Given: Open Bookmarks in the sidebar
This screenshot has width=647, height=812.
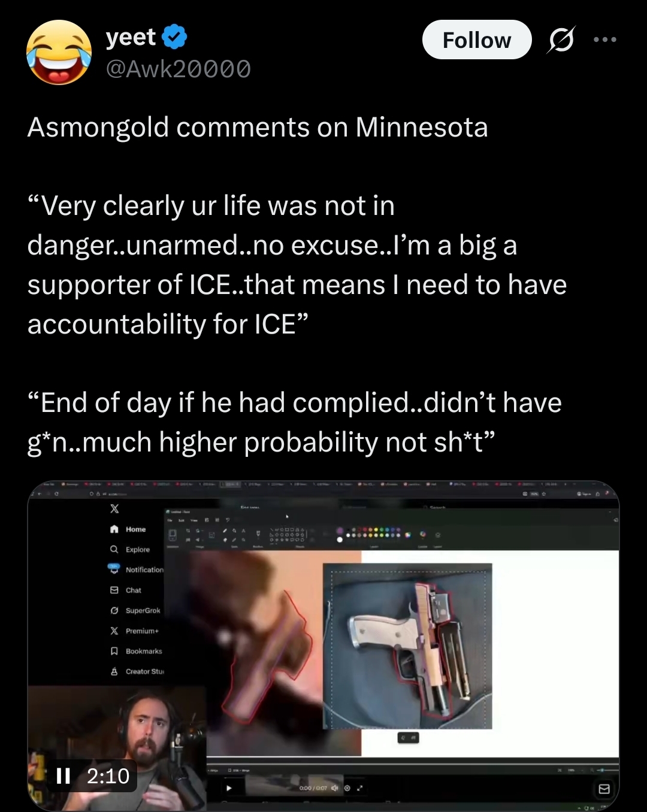Looking at the screenshot, I should [x=136, y=652].
